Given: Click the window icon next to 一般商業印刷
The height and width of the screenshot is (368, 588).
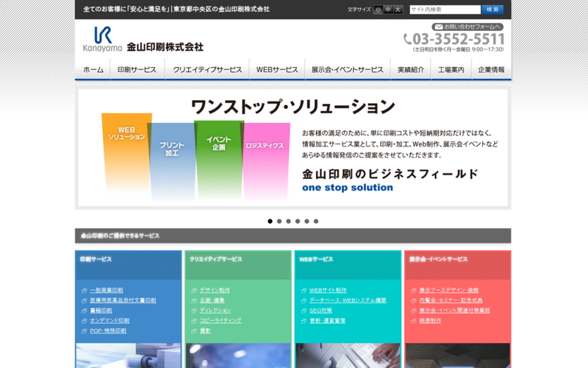Looking at the screenshot, I should [84, 291].
